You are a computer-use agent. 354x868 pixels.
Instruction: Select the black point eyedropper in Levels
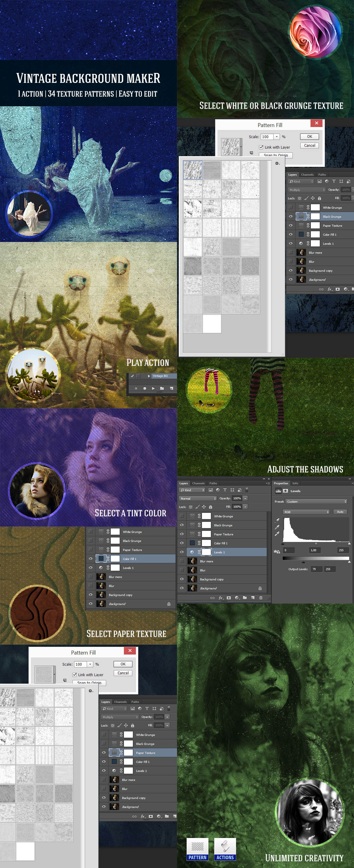coord(277,520)
